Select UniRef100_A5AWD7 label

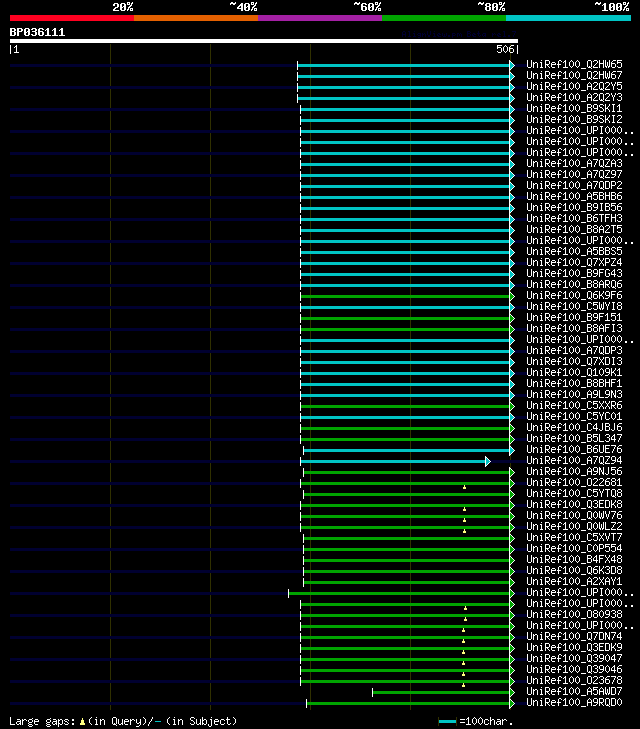[574, 692]
